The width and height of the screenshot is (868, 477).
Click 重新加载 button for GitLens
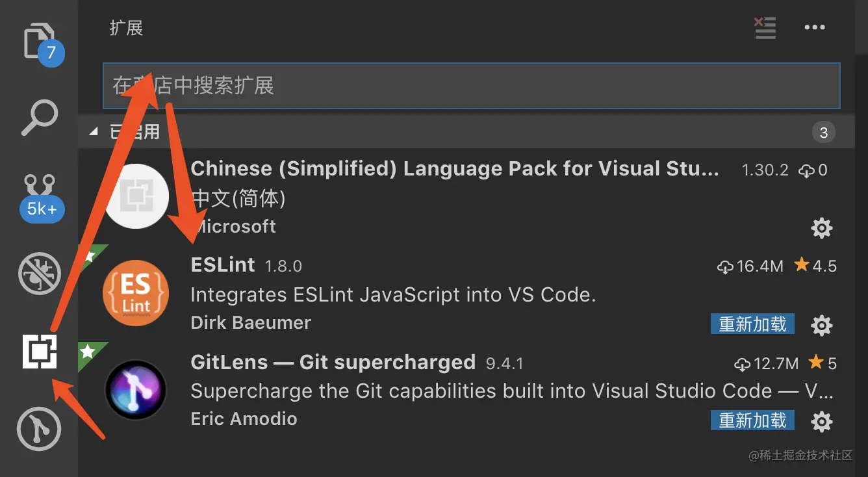[752, 420]
